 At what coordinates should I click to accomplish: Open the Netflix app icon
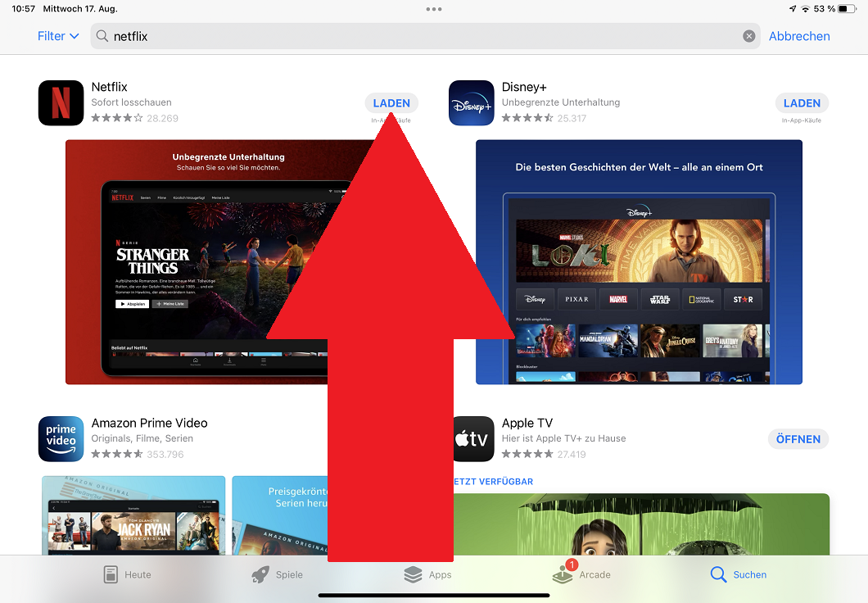pos(61,103)
